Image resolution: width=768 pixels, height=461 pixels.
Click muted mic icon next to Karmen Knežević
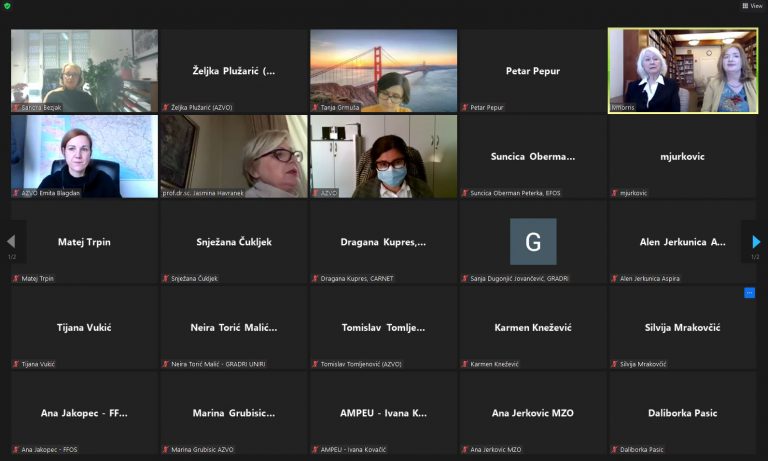pyautogui.click(x=464, y=364)
